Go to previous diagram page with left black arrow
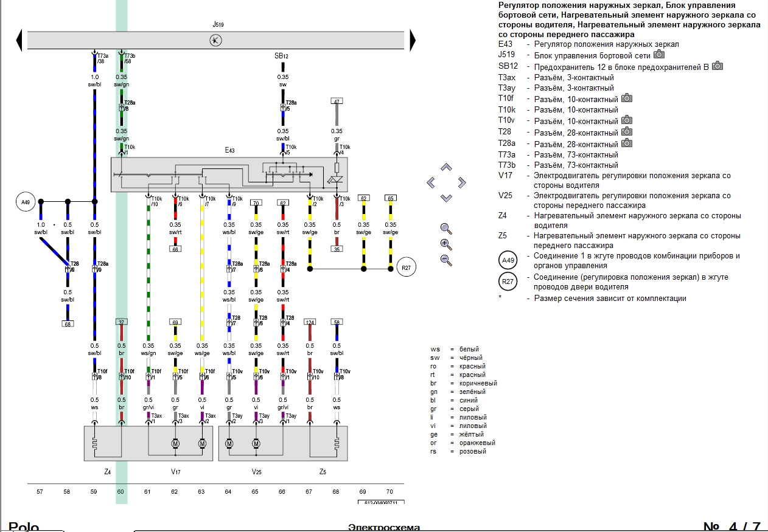 coord(19,41)
